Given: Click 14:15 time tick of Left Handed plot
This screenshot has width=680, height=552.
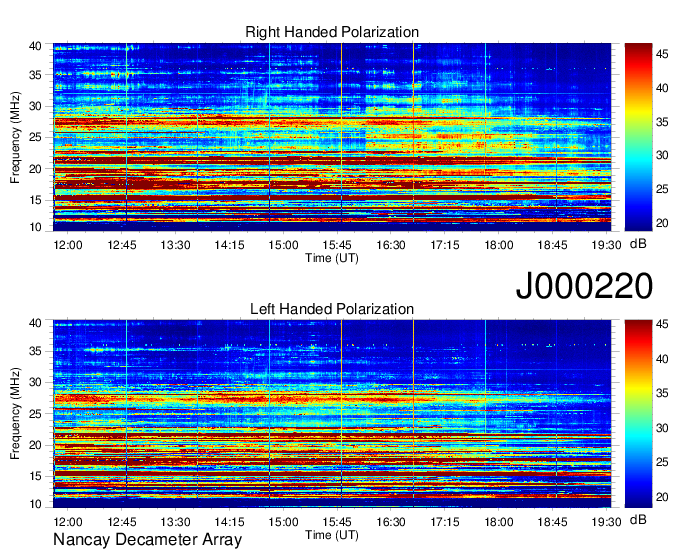Looking at the screenshot, I should pos(229,522).
